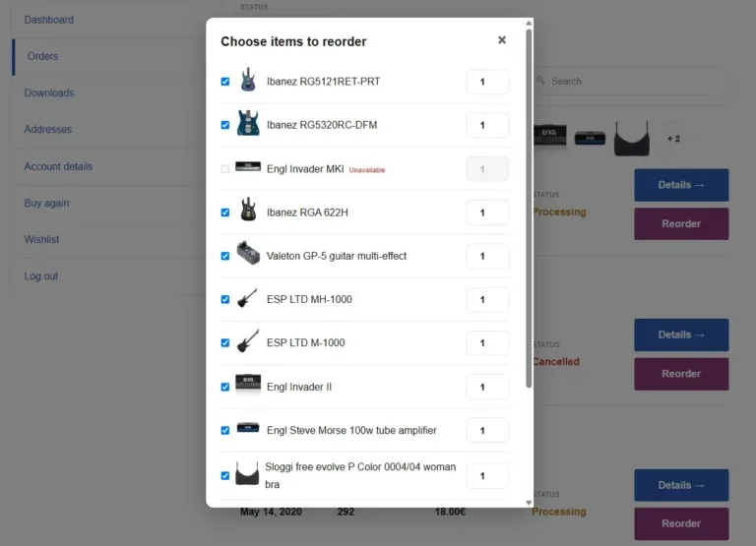756x546 pixels.
Task: Click the Engl Invader II product name
Action: click(x=299, y=387)
